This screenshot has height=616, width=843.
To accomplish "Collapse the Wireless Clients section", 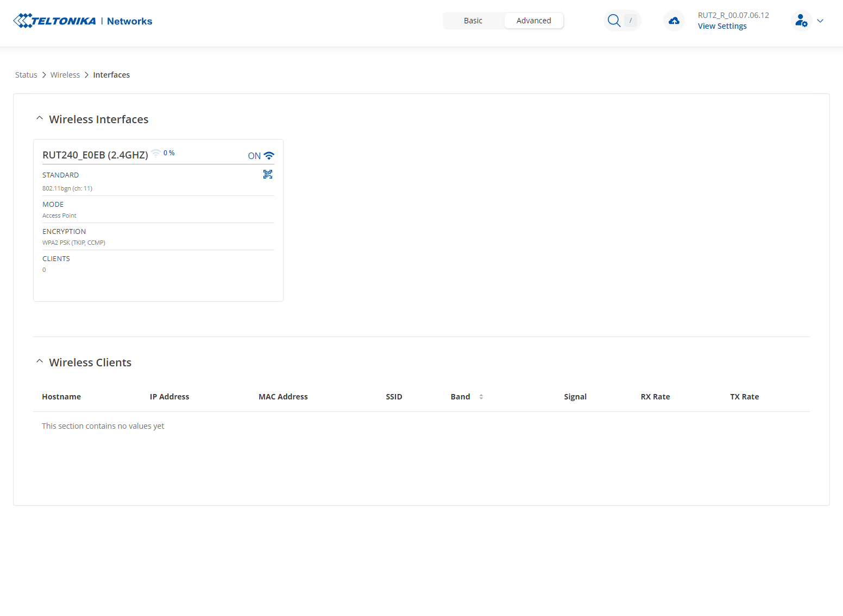I will 40,361.
